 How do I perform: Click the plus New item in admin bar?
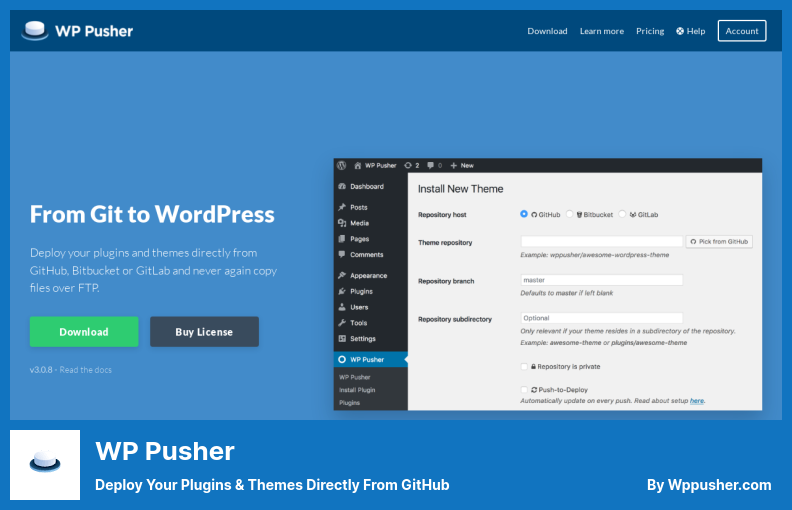pos(462,165)
